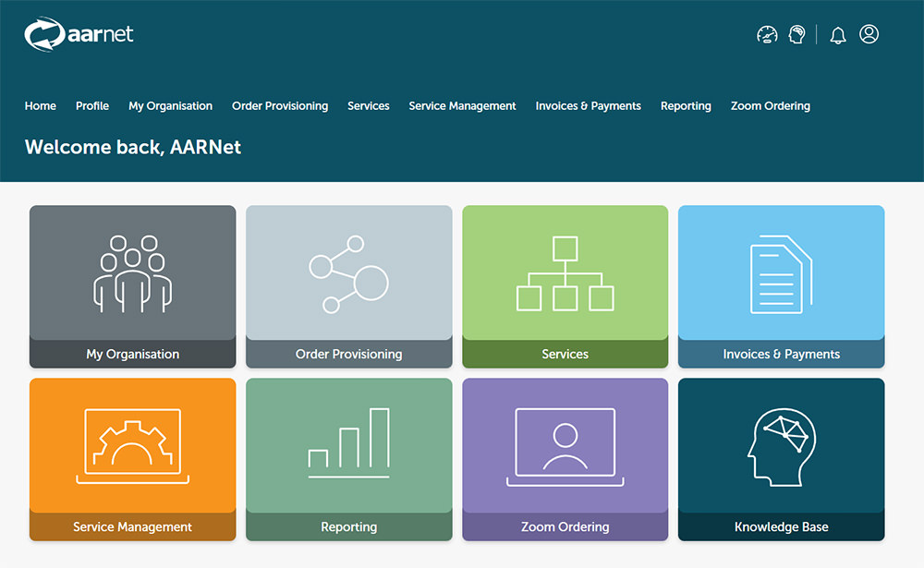Viewport: 924px width, 568px height.
Task: Click the Zoom Ordering laptop person icon
Action: (565, 447)
